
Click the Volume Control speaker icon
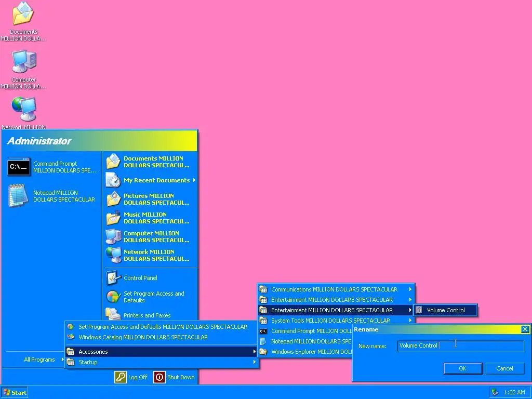(x=419, y=310)
